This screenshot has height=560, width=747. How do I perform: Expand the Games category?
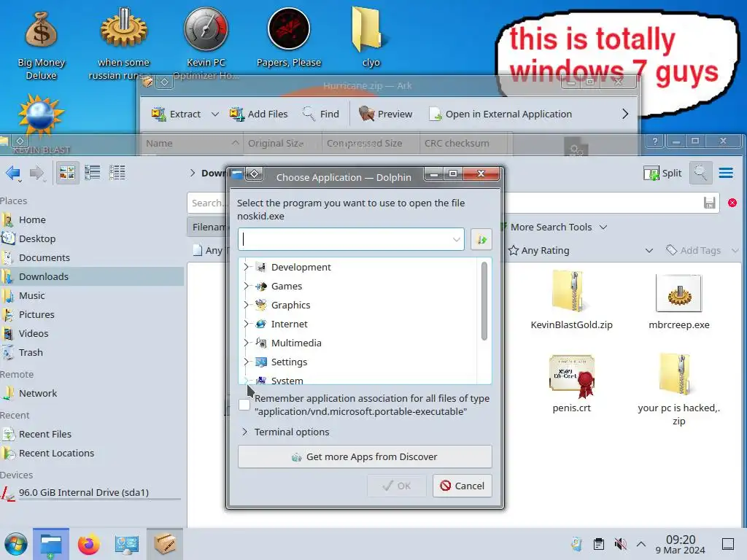coord(246,286)
